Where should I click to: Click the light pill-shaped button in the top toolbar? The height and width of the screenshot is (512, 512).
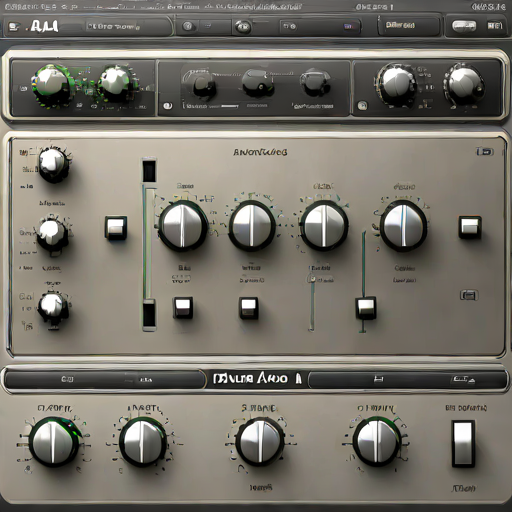pos(464,26)
